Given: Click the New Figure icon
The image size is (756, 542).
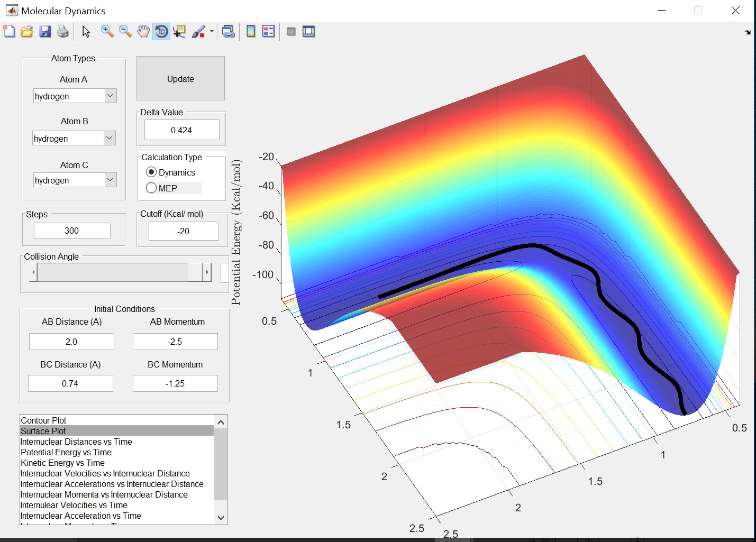Looking at the screenshot, I should tap(9, 32).
